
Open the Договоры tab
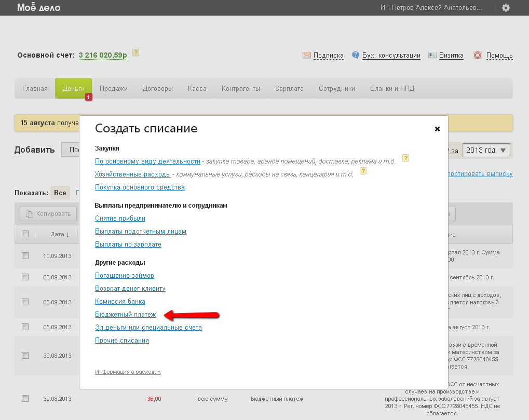tap(157, 88)
